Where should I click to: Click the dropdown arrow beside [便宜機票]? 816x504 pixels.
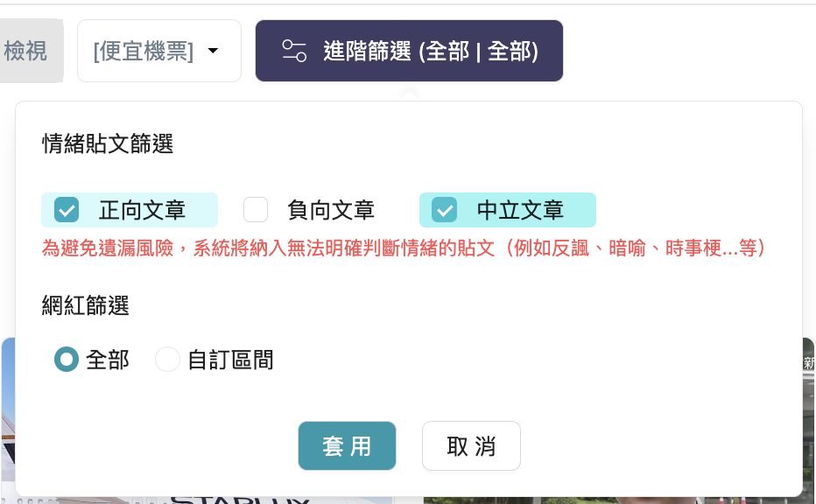tap(213, 51)
